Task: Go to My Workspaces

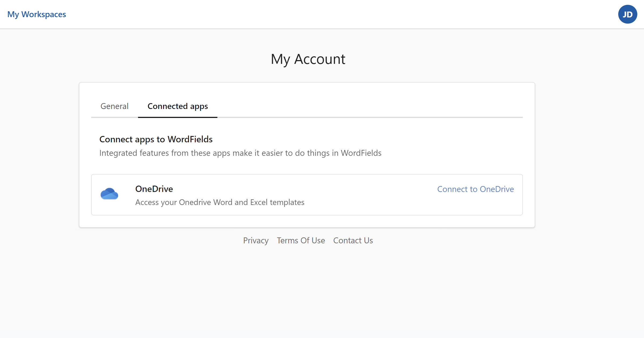Action: (37, 14)
